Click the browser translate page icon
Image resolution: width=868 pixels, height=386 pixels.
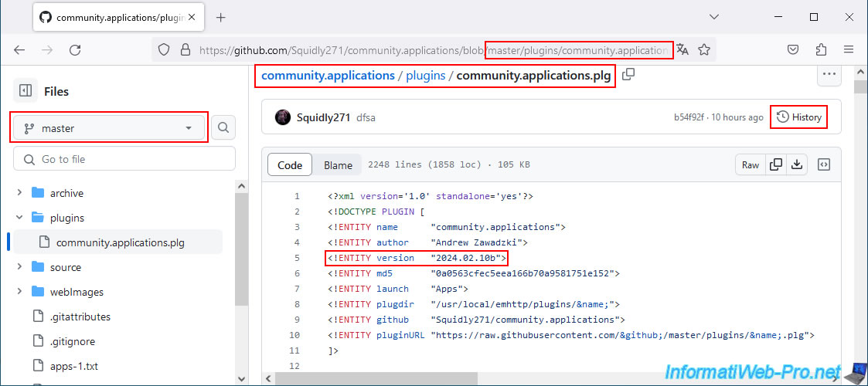click(682, 49)
